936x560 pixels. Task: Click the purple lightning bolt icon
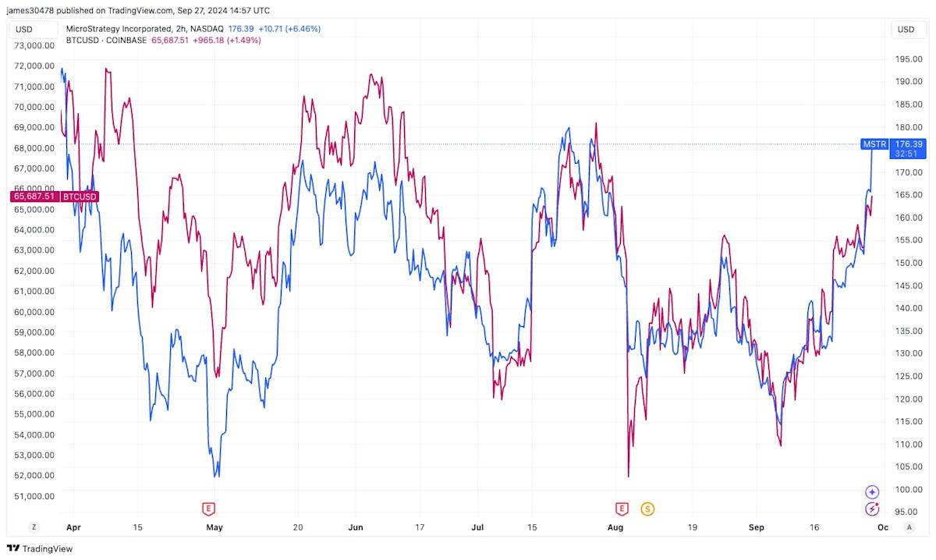tap(872, 509)
